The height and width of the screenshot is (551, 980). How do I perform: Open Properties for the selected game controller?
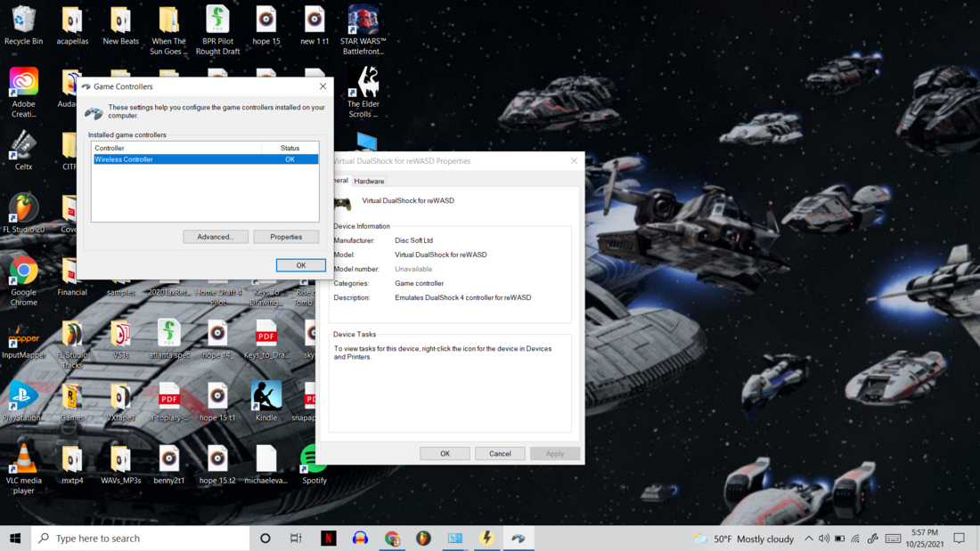286,237
